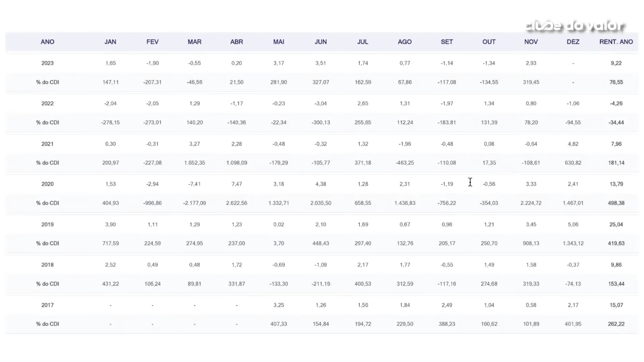Click the 2022 row label

click(x=48, y=104)
